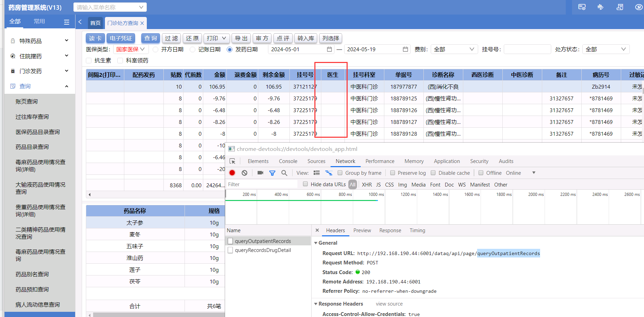Open the start date calendar picker icon
Image resolution: width=644 pixels, height=317 pixels.
click(x=329, y=49)
